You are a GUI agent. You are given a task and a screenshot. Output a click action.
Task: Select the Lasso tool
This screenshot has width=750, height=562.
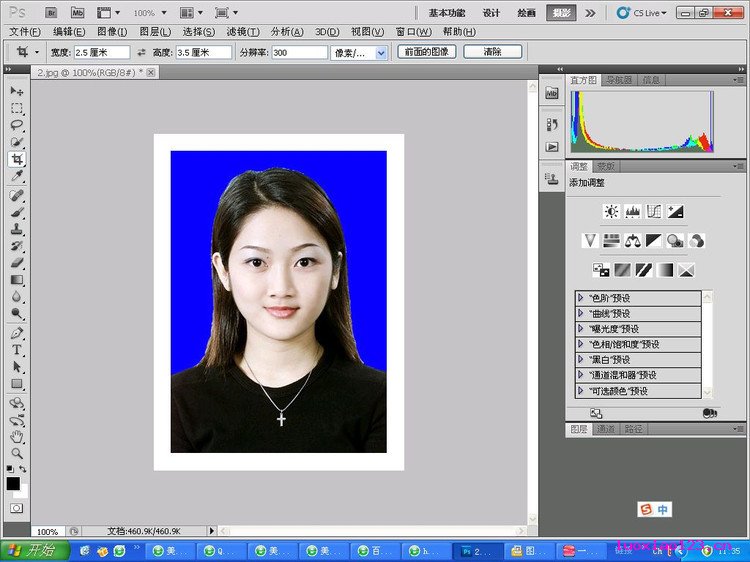17,125
